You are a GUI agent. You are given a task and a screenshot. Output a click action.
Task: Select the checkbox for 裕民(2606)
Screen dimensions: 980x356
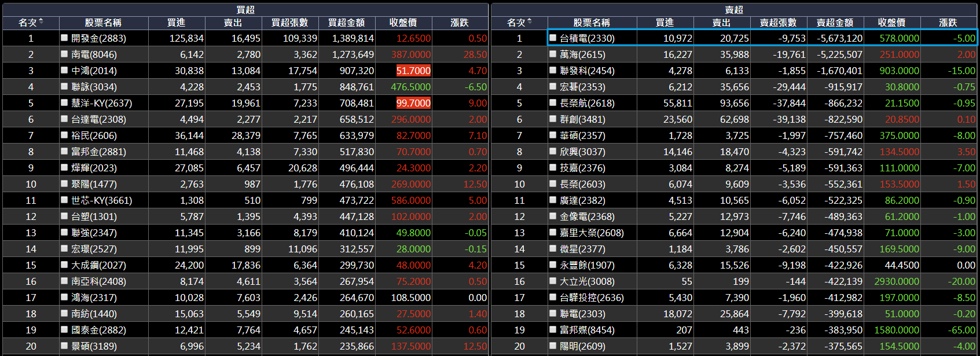pyautogui.click(x=64, y=135)
